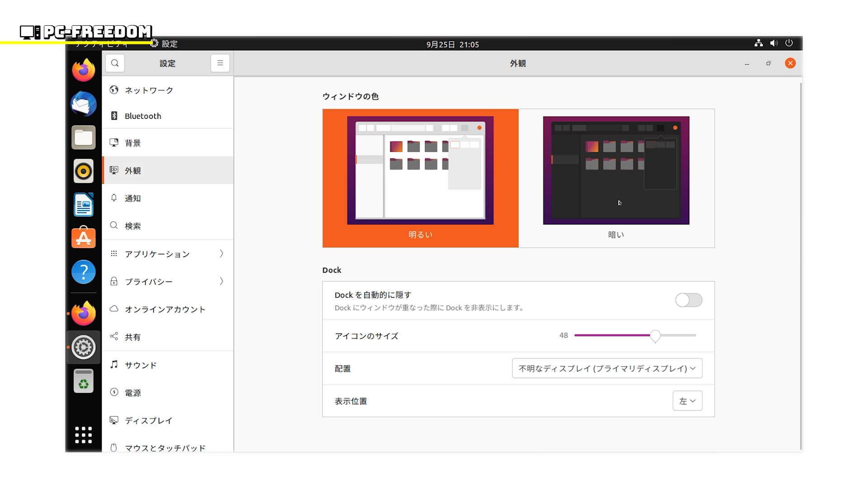The height and width of the screenshot is (488, 868).
Task: Expand the アプリケーション submenu chevron
Action: pos(222,253)
